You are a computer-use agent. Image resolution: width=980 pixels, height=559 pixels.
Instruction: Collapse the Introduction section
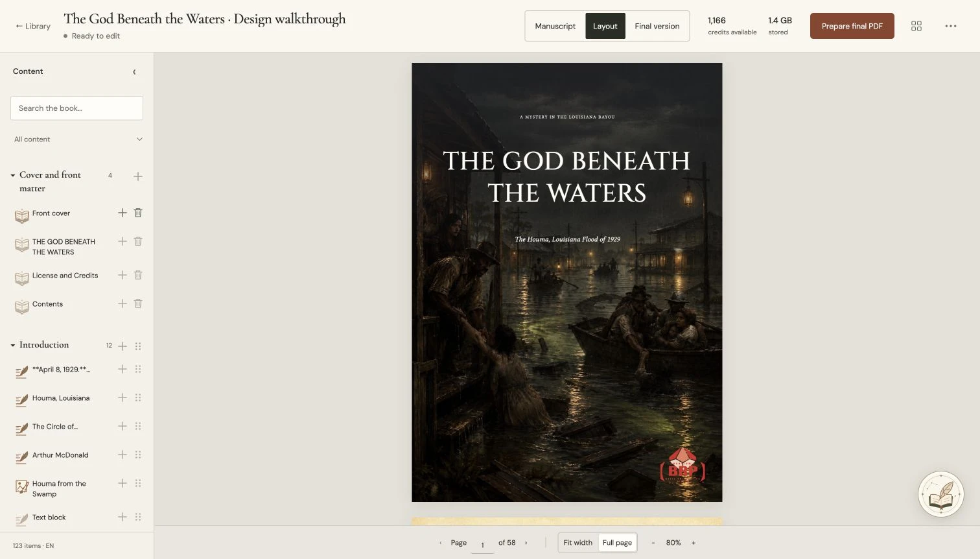point(13,345)
